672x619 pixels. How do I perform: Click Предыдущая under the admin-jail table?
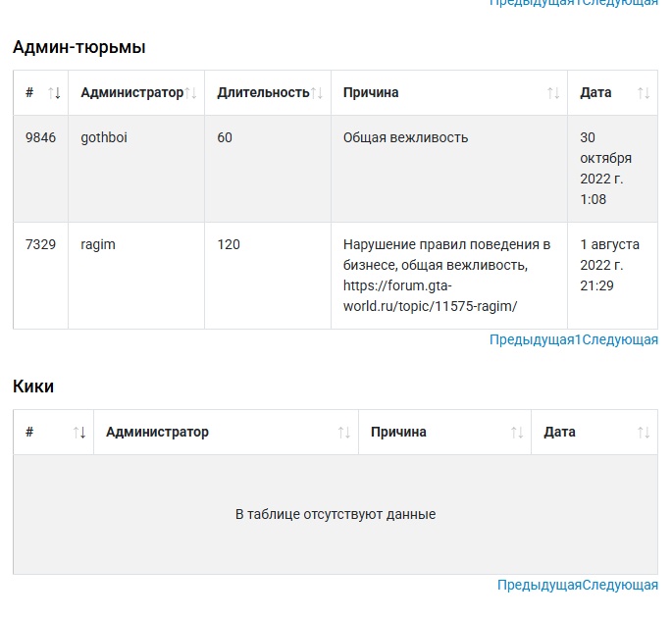[x=532, y=340]
